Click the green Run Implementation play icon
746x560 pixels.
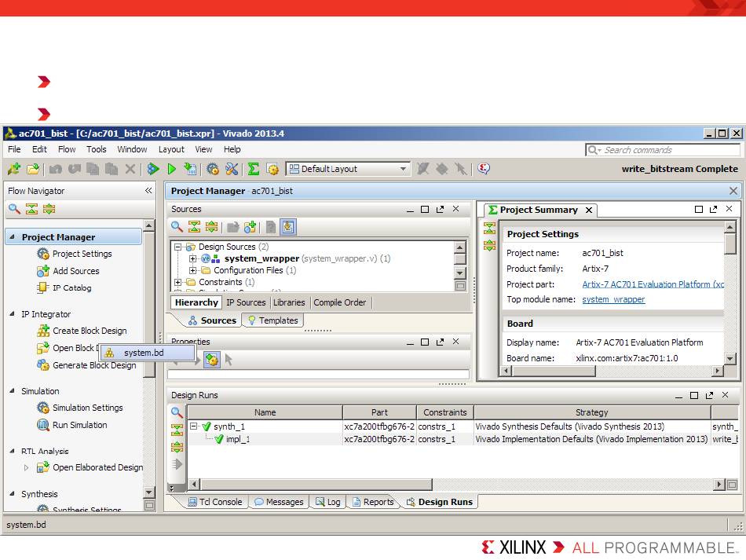point(172,169)
